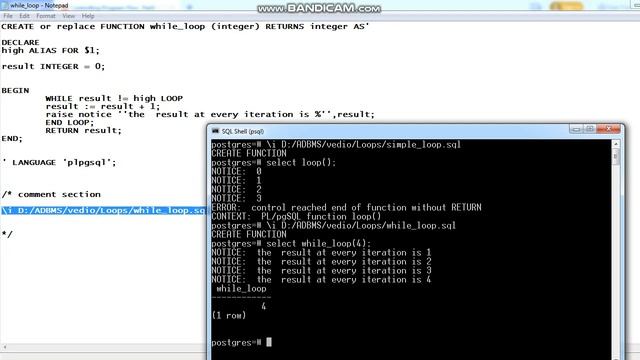Click the 'NOTICE: 3' line in psql
640x360 pixels.
[236, 198]
